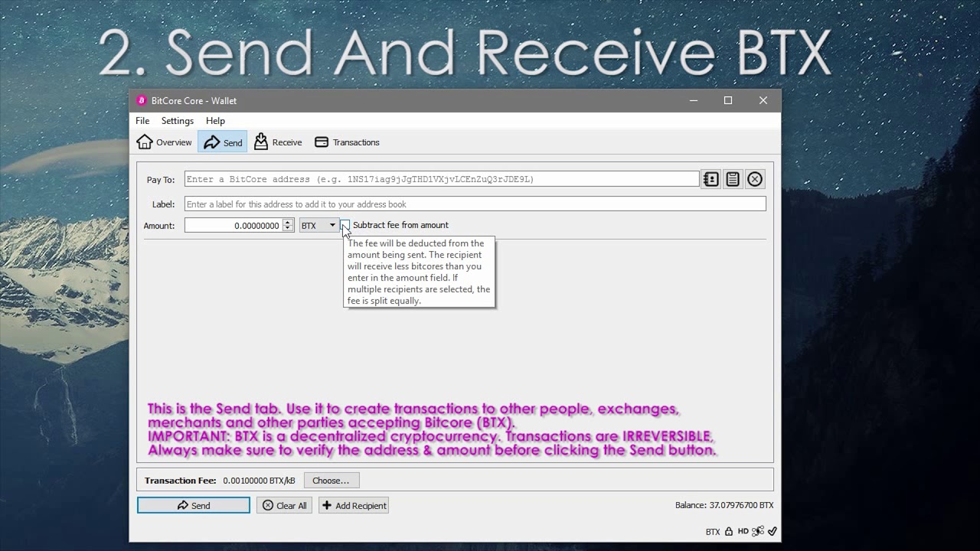
Task: Click the Balance: 37.07976700 BTX text
Action: (724, 505)
